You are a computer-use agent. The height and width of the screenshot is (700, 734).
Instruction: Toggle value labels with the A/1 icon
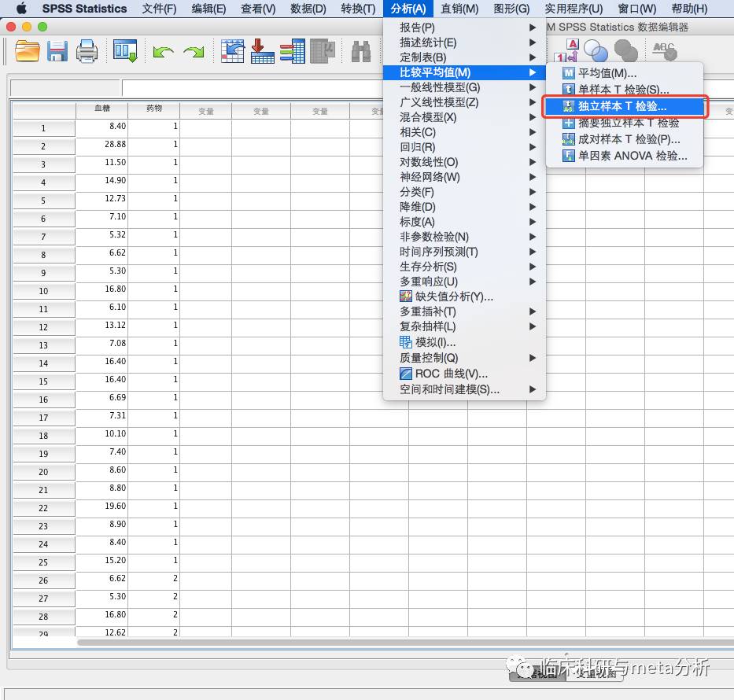(x=567, y=51)
